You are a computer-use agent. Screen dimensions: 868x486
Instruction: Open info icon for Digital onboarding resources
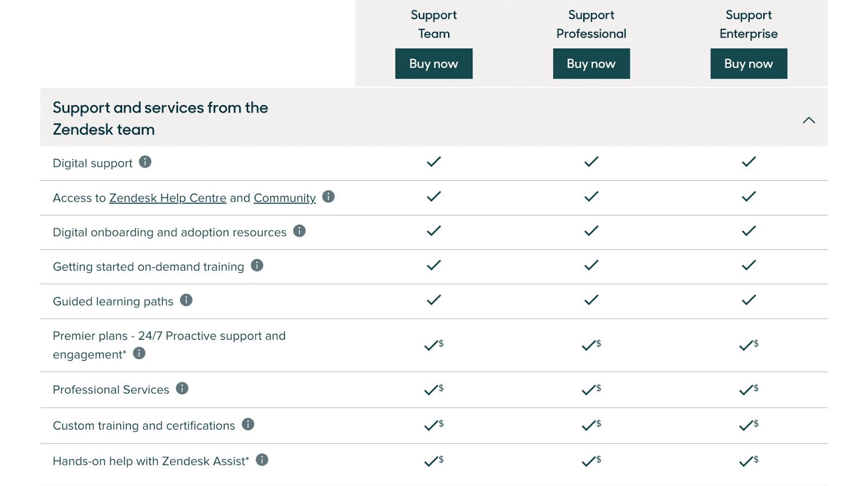point(299,231)
